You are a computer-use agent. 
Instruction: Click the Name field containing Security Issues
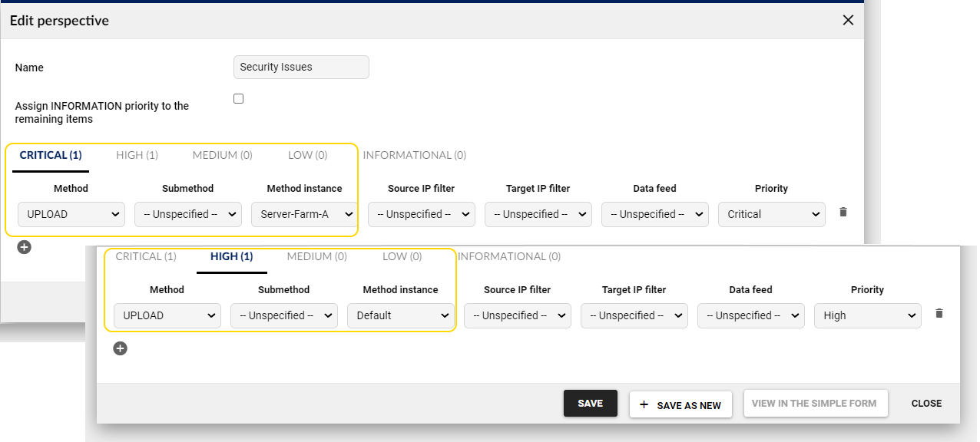301,68
